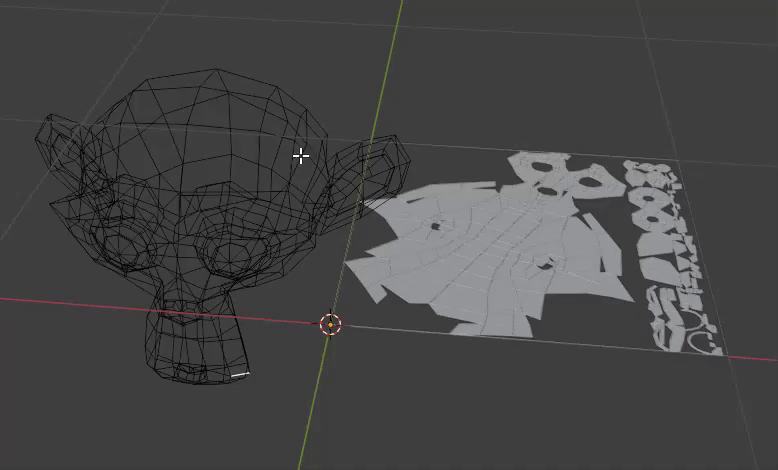This screenshot has height=470, width=778.
Task: Click the dark hole in left UV island
Action: point(435,226)
